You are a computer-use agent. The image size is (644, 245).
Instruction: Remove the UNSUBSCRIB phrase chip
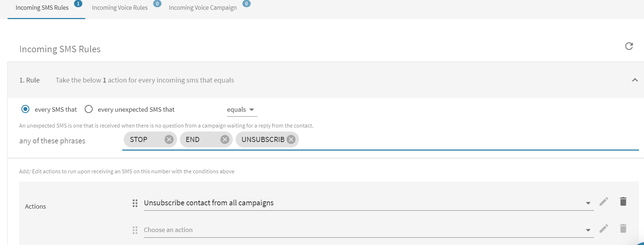pyautogui.click(x=291, y=139)
